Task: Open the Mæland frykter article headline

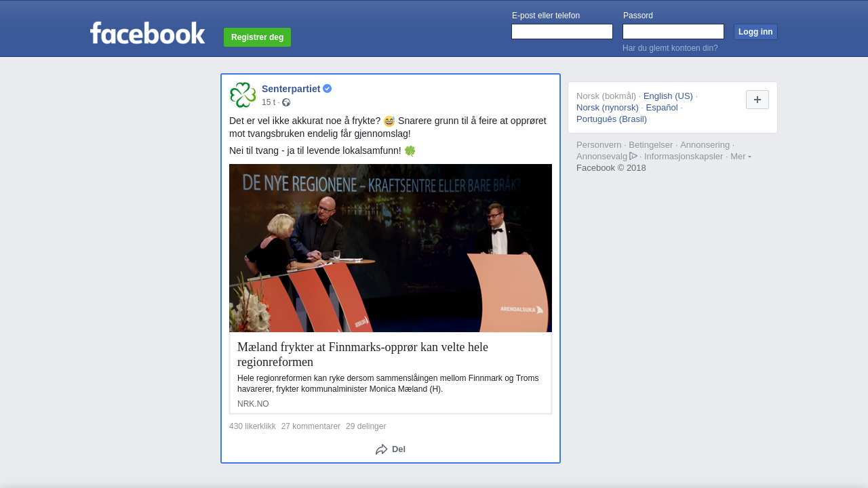Action: pyautogui.click(x=363, y=354)
